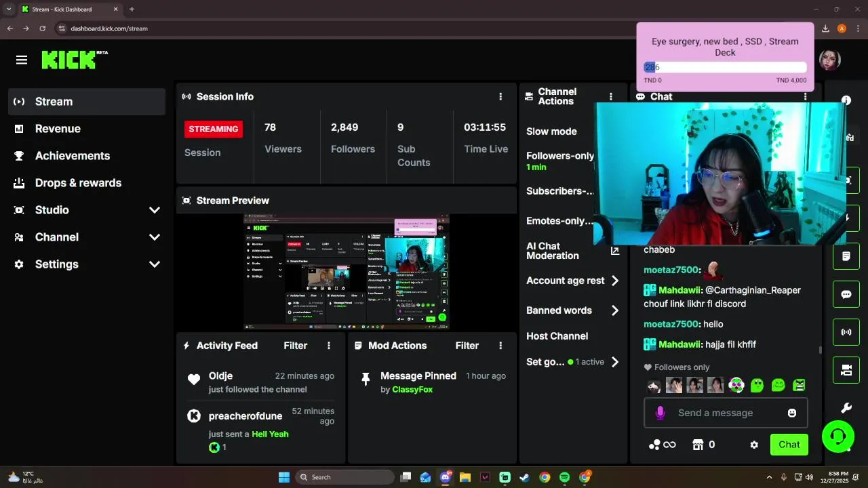Click moetaz7500 username on hello message

point(671,324)
